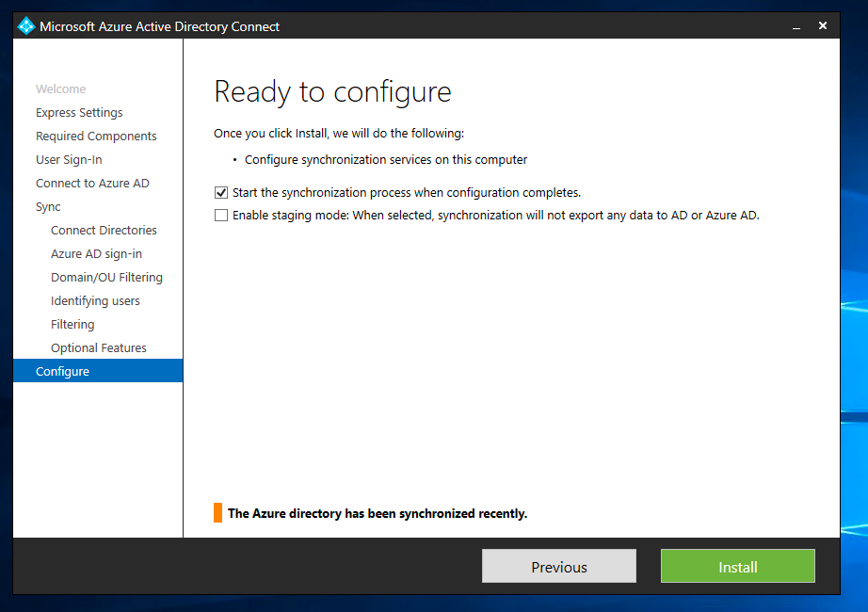868x612 pixels.
Task: Click the Sync section in sidebar
Action: coord(48,206)
